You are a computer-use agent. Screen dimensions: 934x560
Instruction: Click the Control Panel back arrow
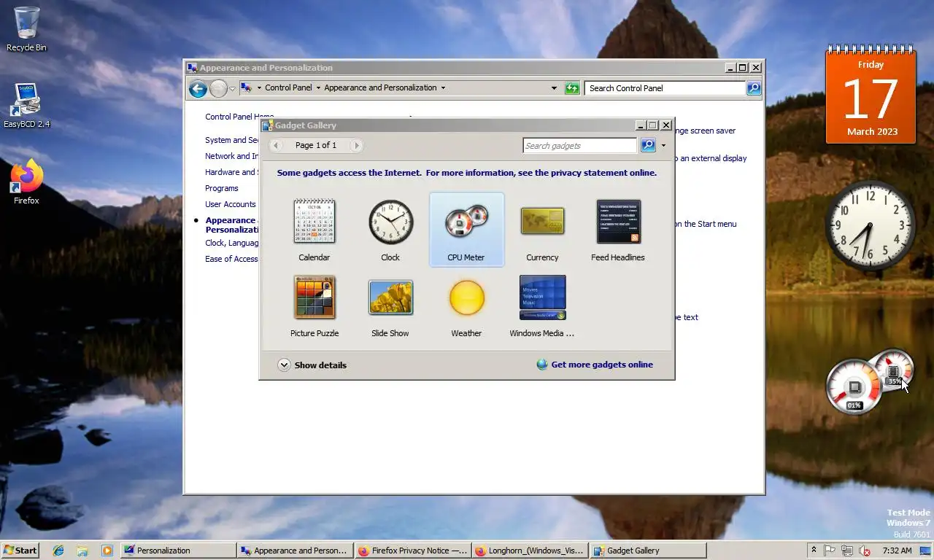(x=198, y=88)
